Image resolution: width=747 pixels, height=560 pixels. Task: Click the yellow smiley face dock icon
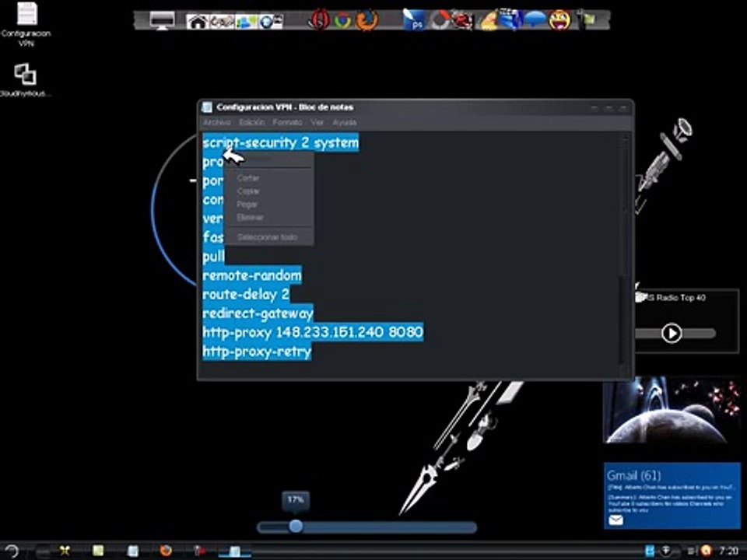click(559, 20)
